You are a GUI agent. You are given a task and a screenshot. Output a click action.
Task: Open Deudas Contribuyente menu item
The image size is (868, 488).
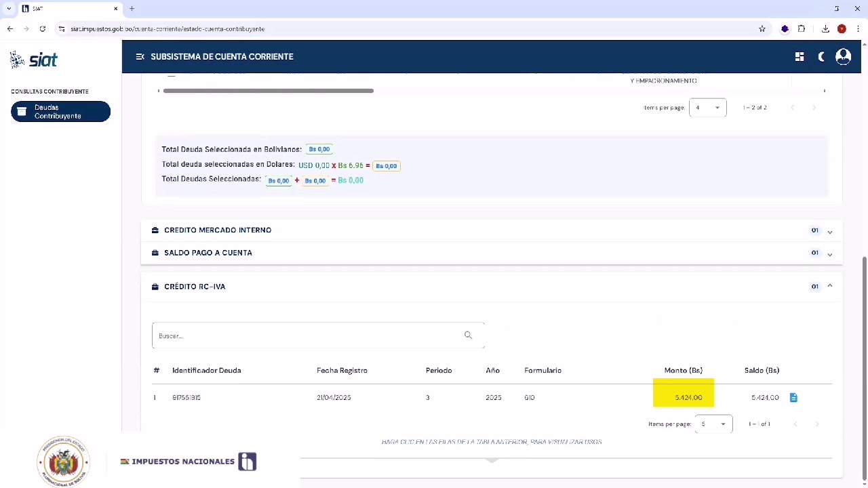point(60,112)
